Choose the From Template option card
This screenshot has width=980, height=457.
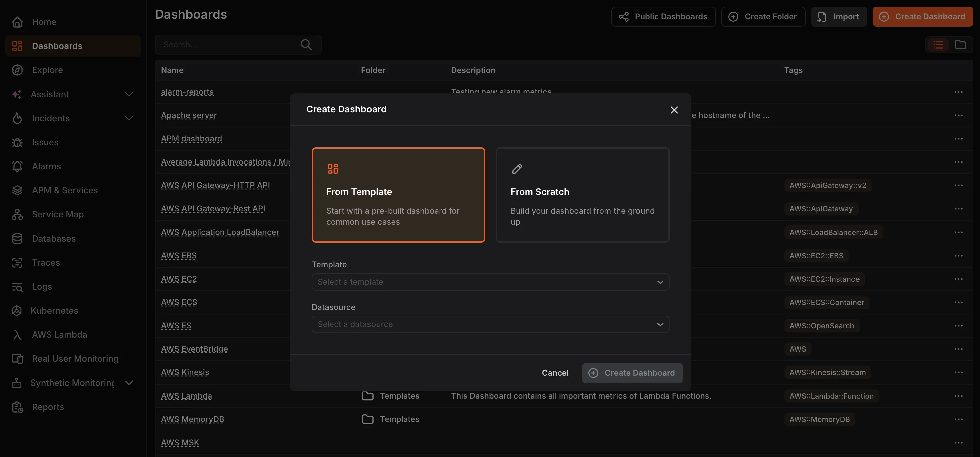pos(398,195)
